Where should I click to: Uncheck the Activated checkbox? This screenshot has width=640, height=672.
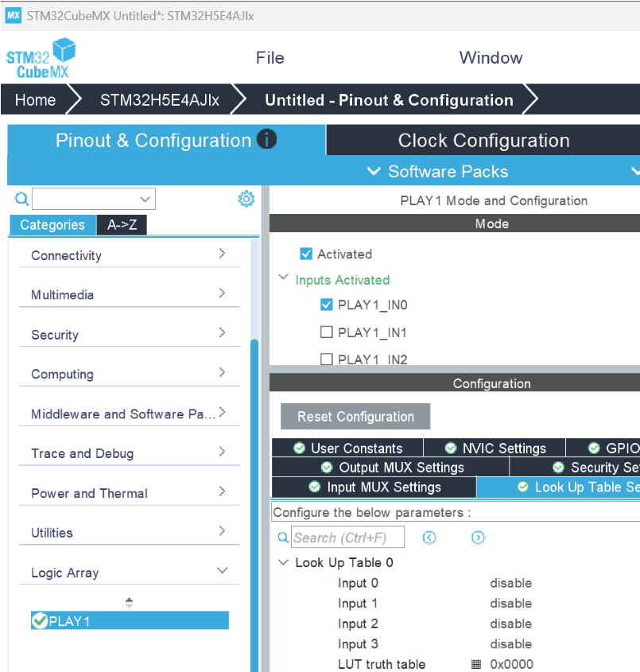(306, 254)
